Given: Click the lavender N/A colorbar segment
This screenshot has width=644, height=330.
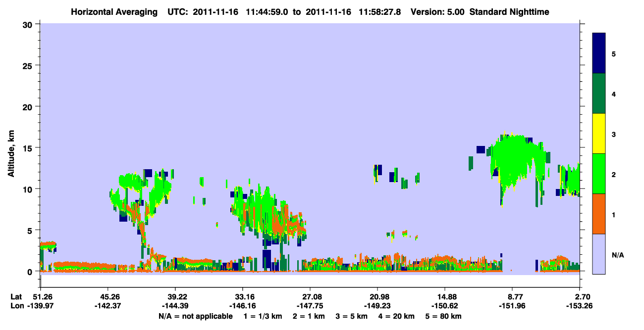Looking at the screenshot, I should tap(599, 254).
